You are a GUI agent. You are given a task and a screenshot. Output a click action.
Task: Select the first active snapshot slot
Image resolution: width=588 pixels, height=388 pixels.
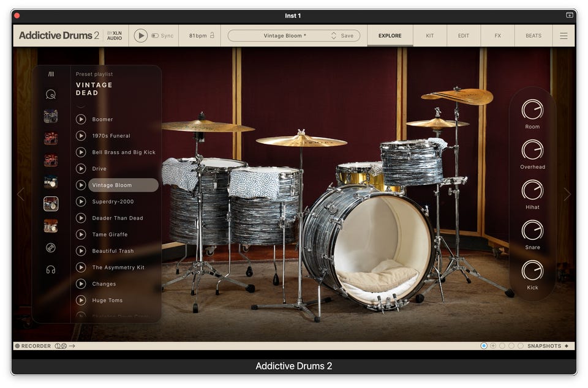(484, 346)
